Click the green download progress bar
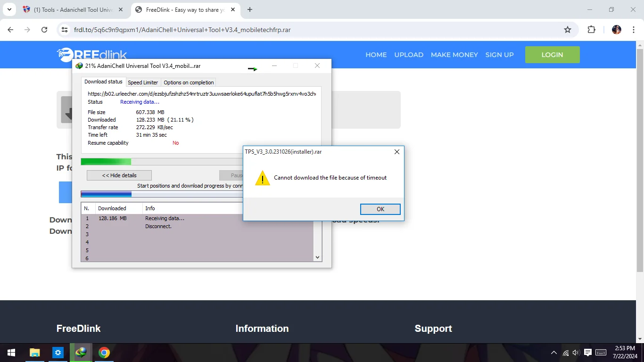This screenshot has width=644, height=362. click(x=106, y=162)
